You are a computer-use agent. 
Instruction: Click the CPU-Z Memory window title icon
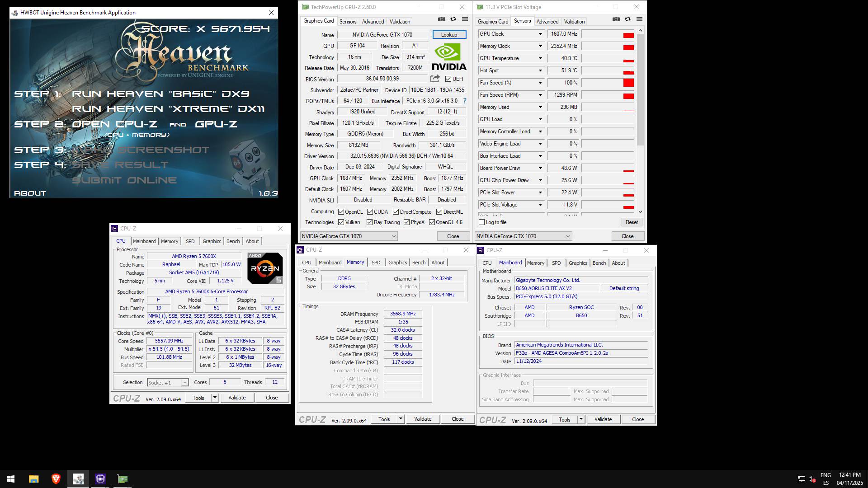click(300, 250)
